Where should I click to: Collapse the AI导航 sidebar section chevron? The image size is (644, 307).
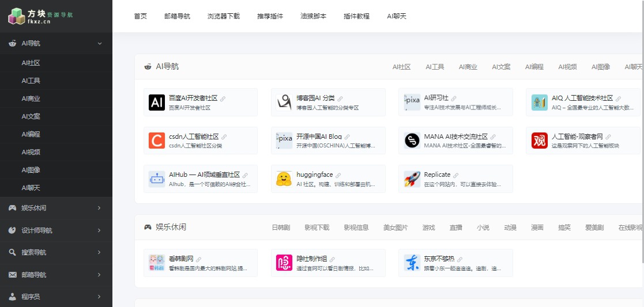click(99, 44)
